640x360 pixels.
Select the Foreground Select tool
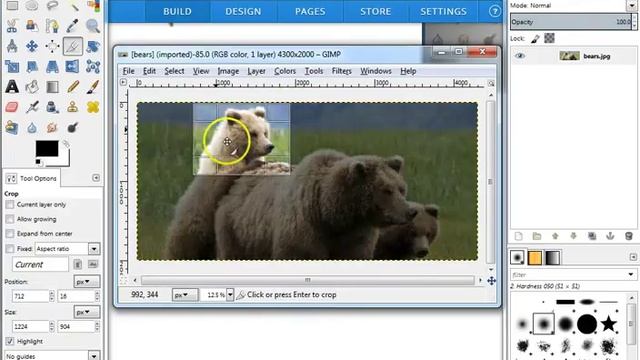[x=32, y=26]
